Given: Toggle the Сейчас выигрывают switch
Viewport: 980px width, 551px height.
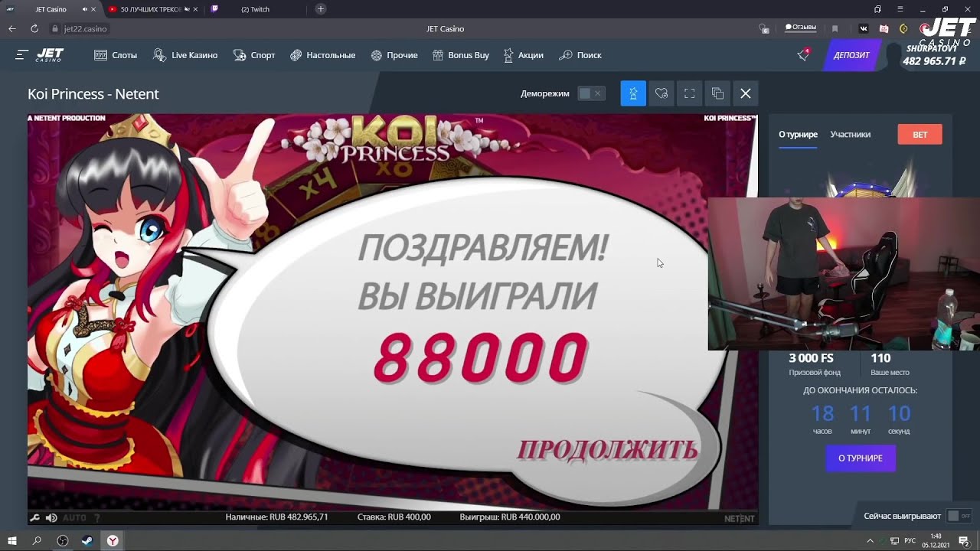Looking at the screenshot, I should (959, 516).
